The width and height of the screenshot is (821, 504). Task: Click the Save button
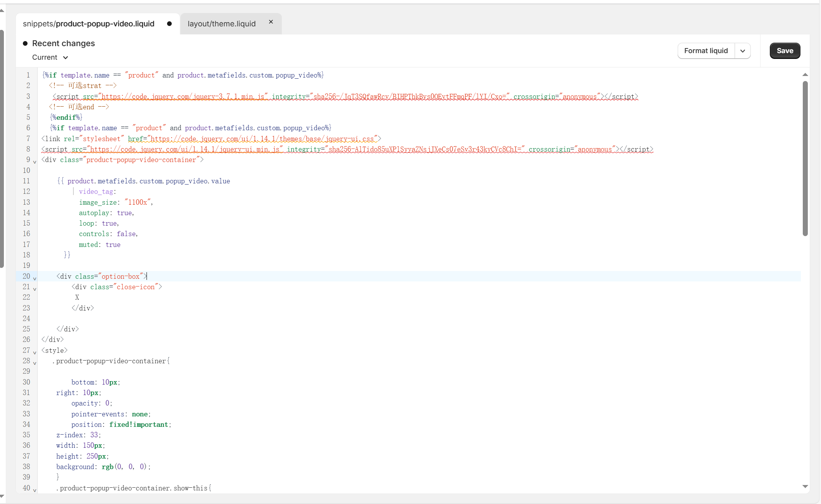click(x=785, y=51)
